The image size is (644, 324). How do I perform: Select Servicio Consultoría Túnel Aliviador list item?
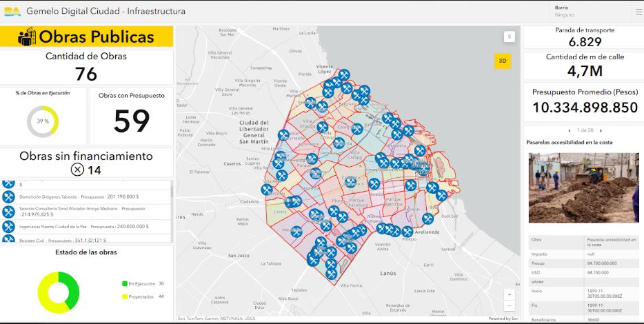(x=83, y=211)
